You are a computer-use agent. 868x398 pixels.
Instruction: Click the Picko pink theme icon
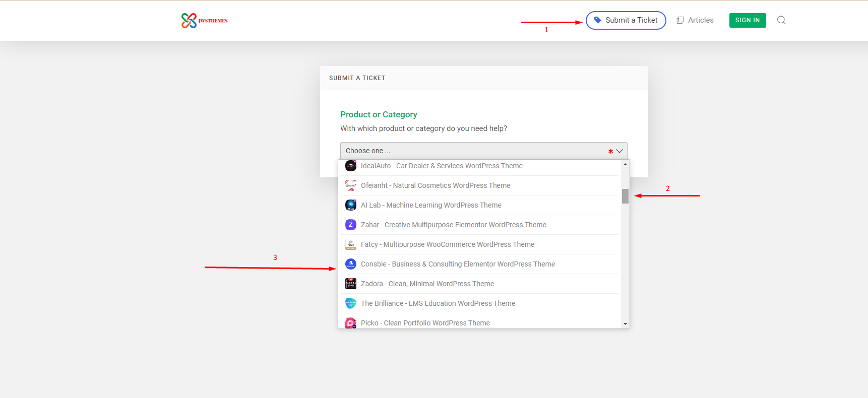[x=351, y=323]
